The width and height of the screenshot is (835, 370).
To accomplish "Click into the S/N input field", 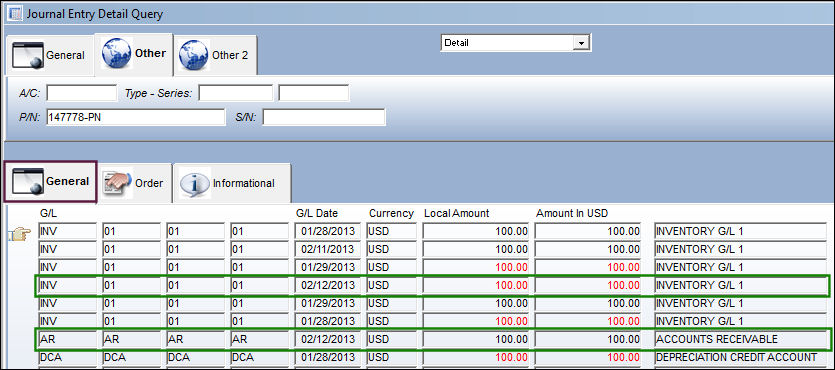I will (x=324, y=117).
